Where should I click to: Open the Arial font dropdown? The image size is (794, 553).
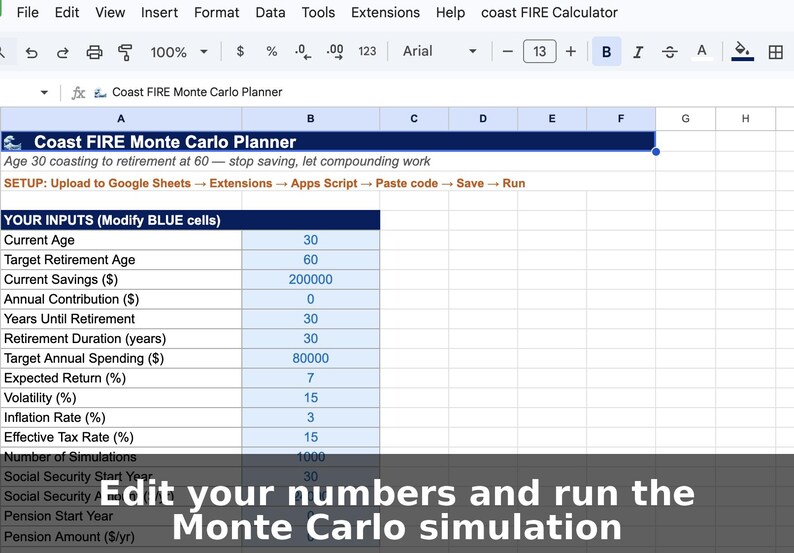[440, 51]
